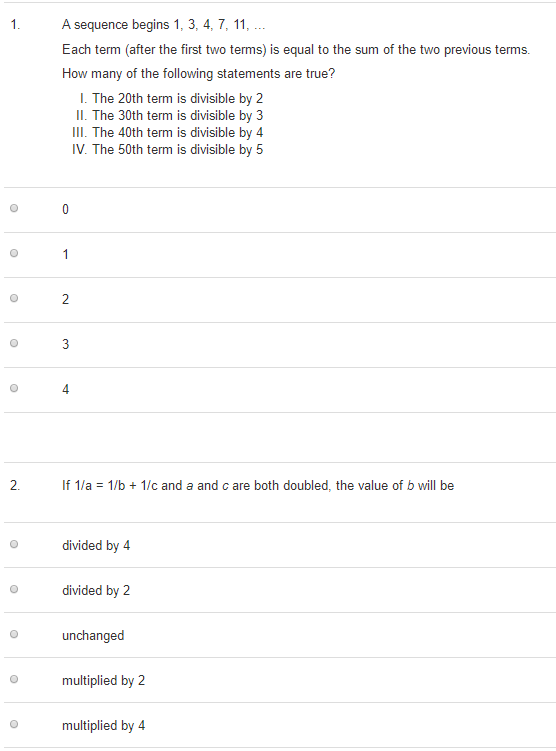Click the question number 1 label
Viewport: 556px width, 751px height.
pyautogui.click(x=15, y=25)
